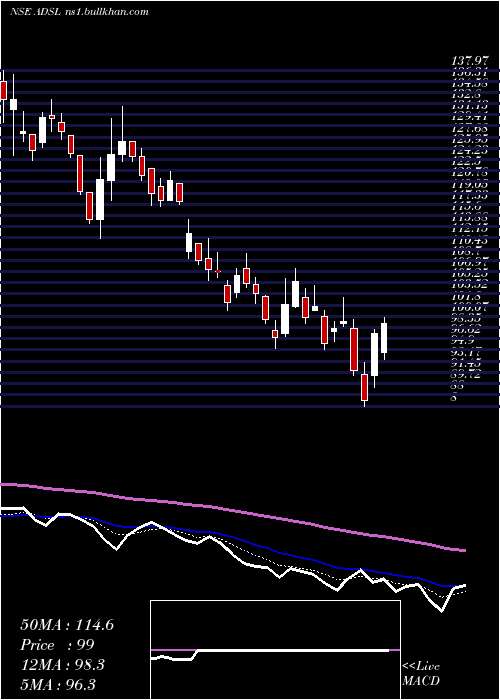Click the 50MA : 114.6 label

pyautogui.click(x=67, y=625)
